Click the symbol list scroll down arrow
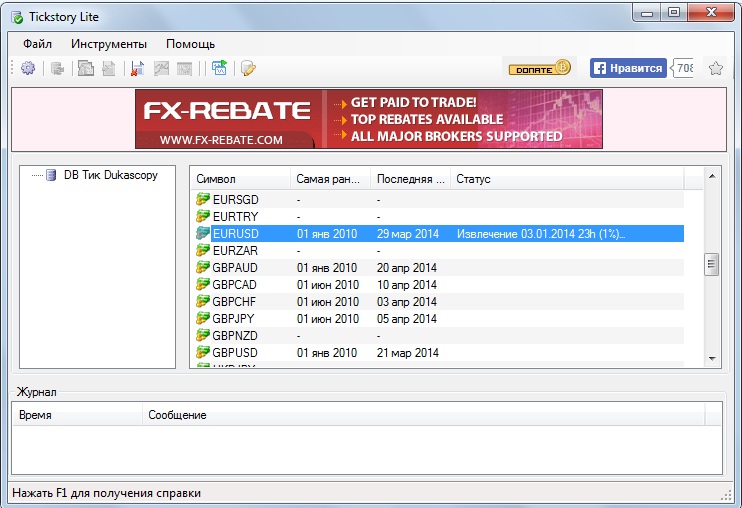Image resolution: width=742 pixels, height=508 pixels. point(712,359)
